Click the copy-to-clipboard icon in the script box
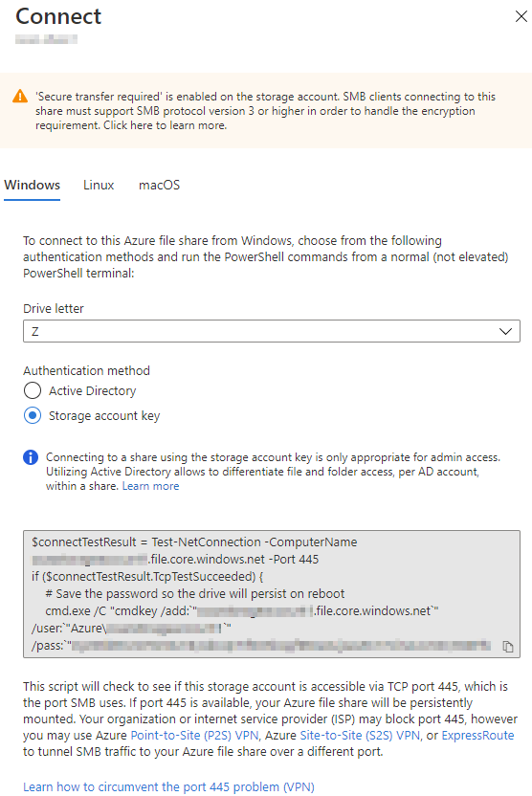 point(508,646)
